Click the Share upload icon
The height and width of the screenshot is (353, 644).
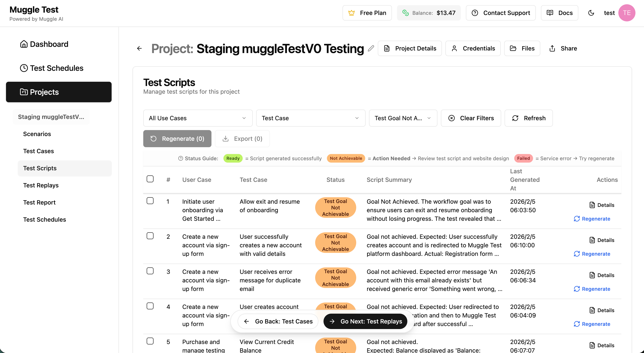coord(552,48)
